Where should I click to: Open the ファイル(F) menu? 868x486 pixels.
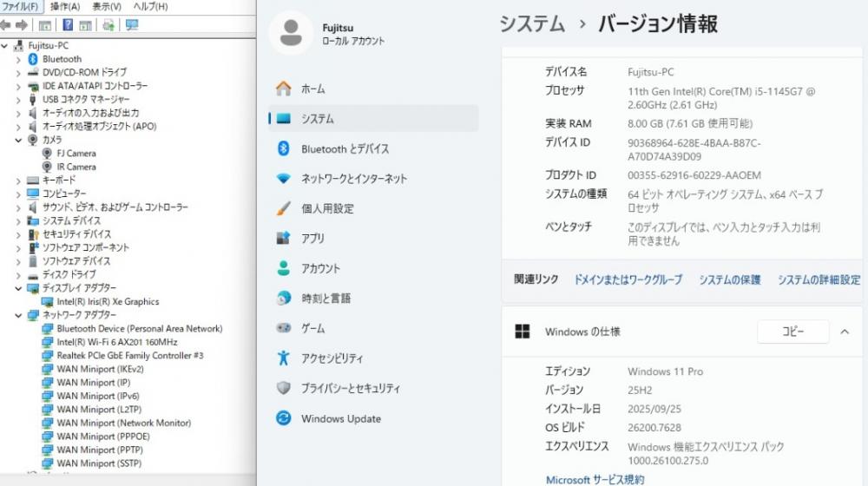(20, 6)
